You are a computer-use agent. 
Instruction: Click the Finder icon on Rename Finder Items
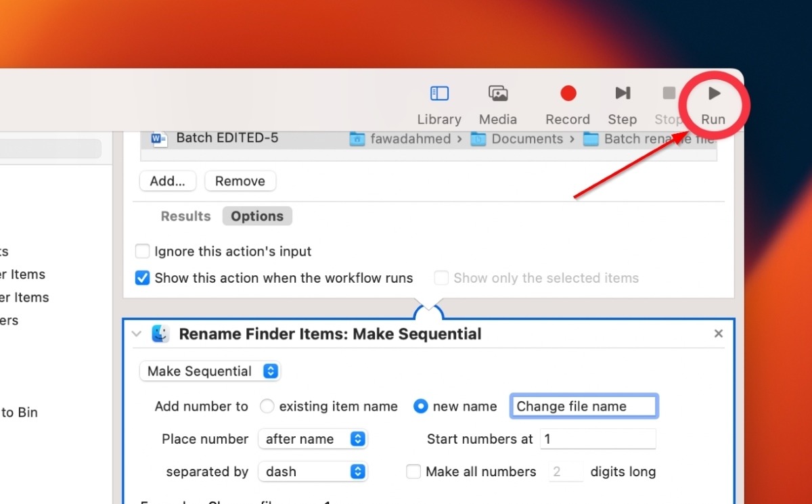click(160, 334)
